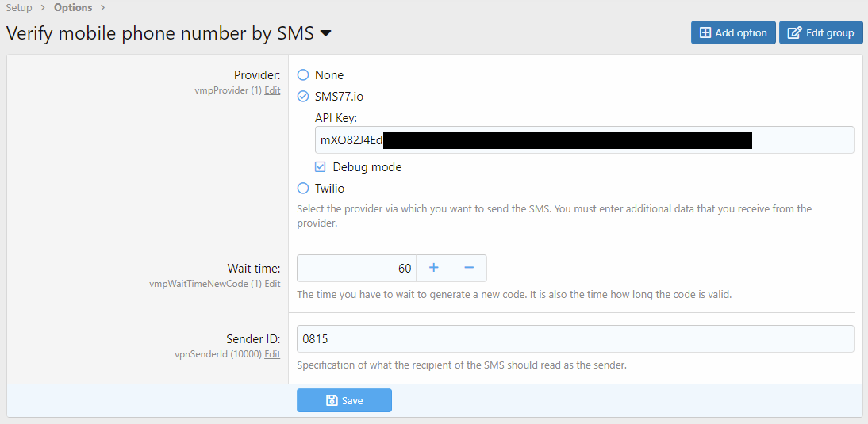Click the Edit link under vmpWaitTimeNewCode
This screenshot has width=868, height=424.
(x=272, y=284)
